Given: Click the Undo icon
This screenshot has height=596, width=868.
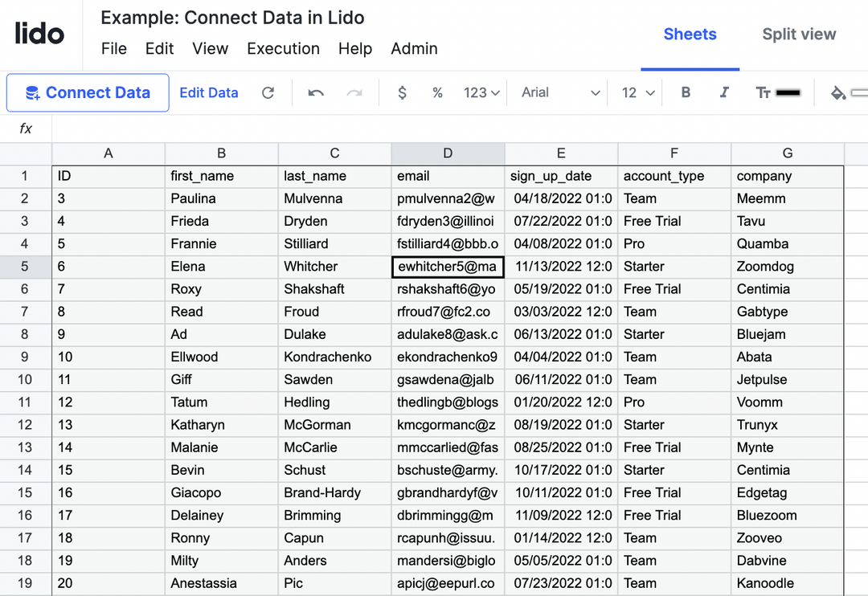Looking at the screenshot, I should coord(315,92).
